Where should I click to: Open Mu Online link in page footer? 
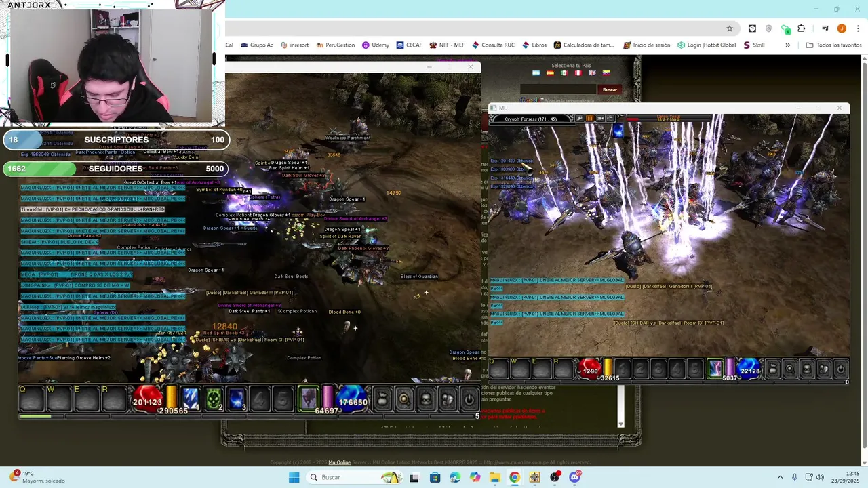tap(340, 462)
